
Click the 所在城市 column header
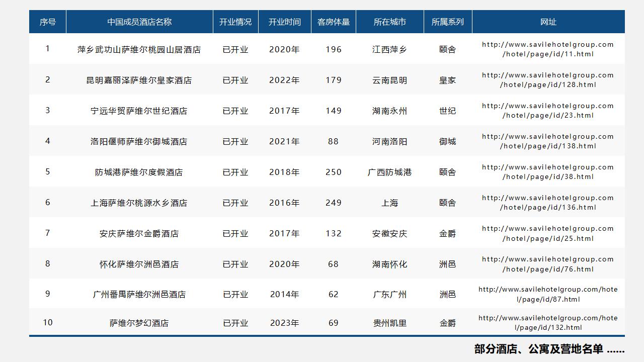click(390, 22)
